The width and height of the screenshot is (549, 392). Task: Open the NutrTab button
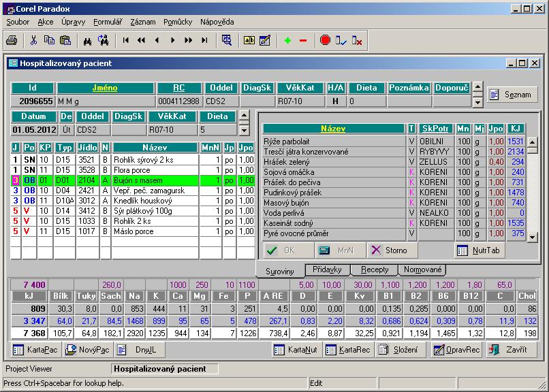pos(480,250)
